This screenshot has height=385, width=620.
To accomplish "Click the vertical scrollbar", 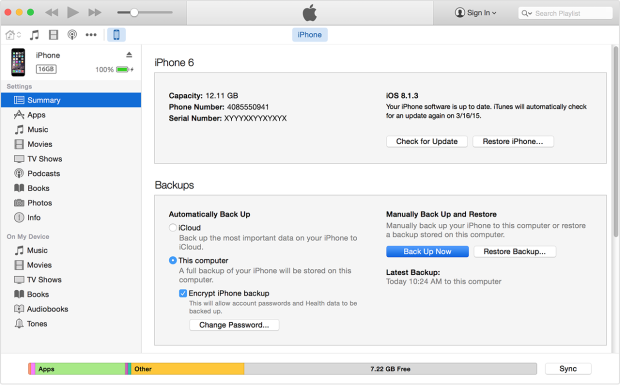I will click(x=616, y=141).
